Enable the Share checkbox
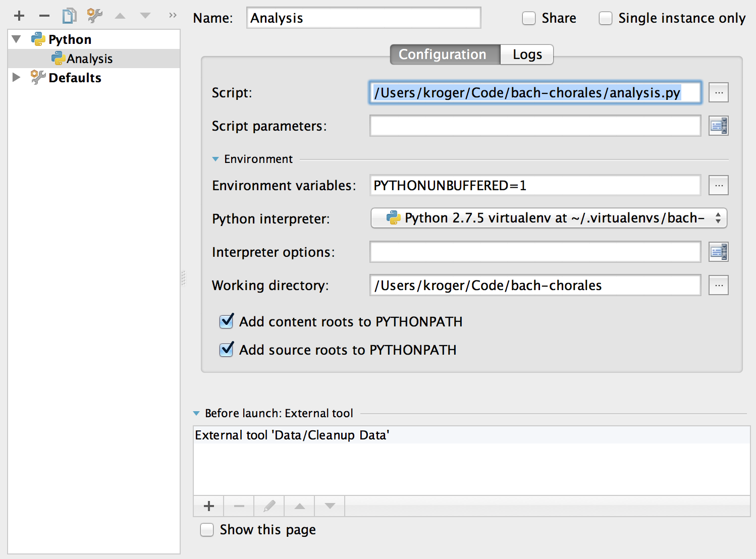 point(528,19)
